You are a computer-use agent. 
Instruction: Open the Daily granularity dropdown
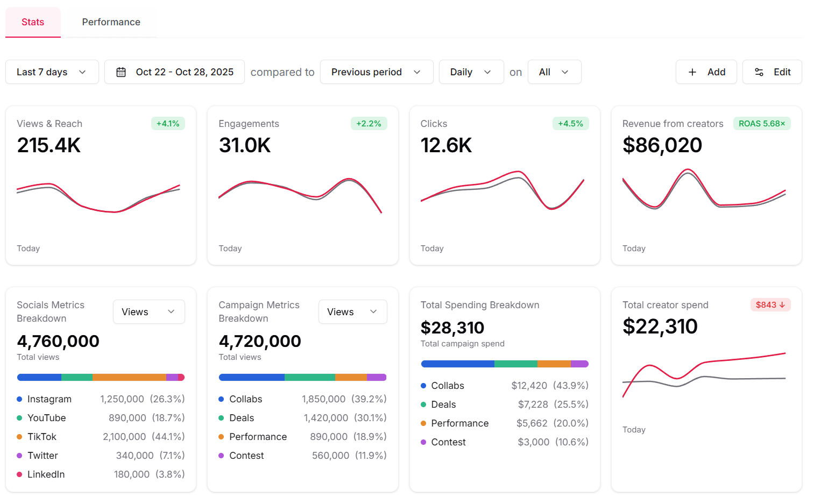coord(471,72)
